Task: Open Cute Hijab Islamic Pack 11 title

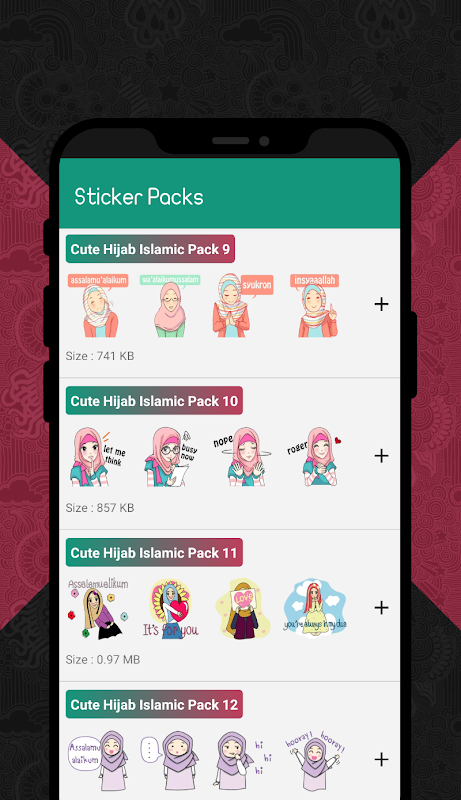Action: pyautogui.click(x=154, y=553)
